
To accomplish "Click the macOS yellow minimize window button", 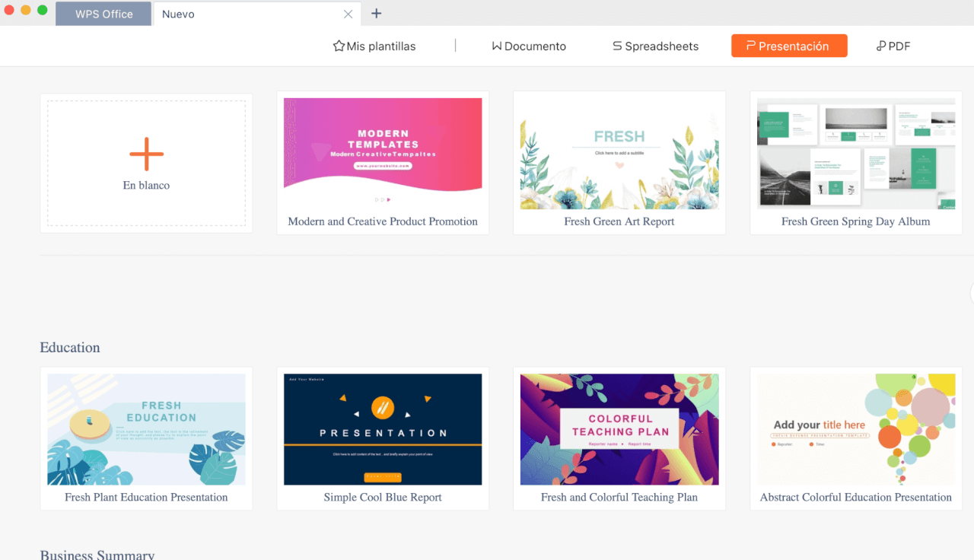I will 26,10.
